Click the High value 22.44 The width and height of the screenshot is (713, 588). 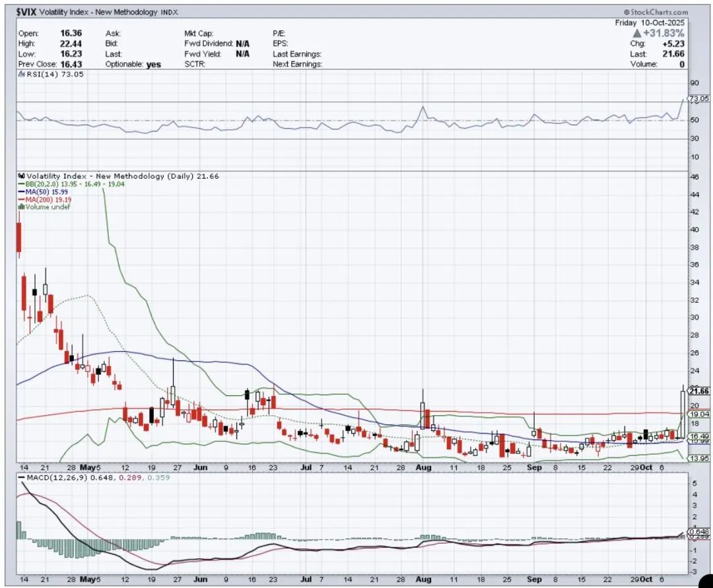click(71, 44)
